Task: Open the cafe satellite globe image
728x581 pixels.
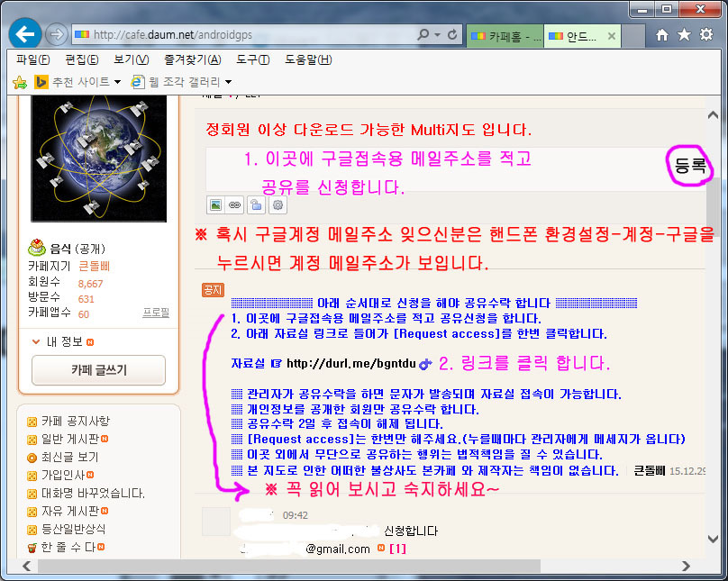Action: point(98,159)
